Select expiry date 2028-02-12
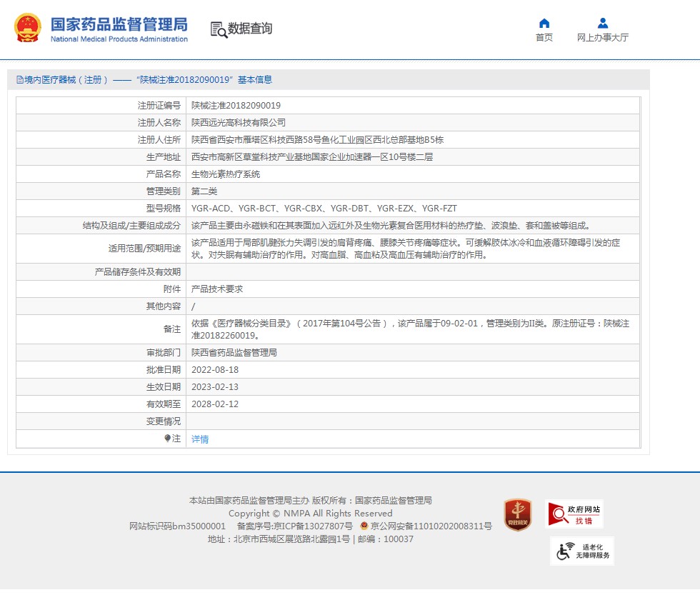 215,404
